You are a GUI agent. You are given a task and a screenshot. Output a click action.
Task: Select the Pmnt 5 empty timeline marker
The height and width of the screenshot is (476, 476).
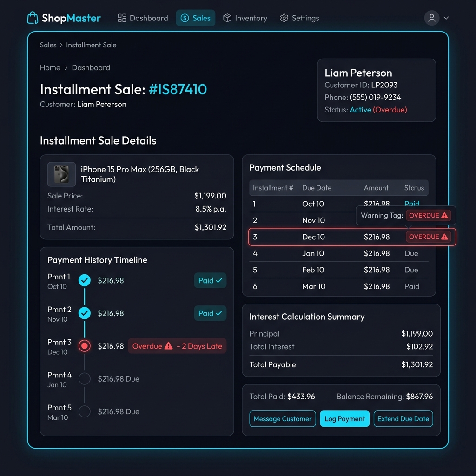click(85, 411)
